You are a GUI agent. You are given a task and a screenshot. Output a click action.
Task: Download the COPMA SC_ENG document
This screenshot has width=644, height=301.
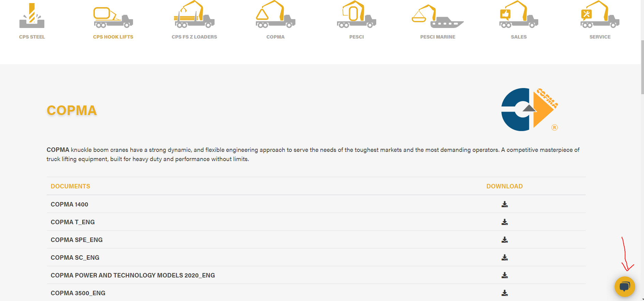(504, 257)
